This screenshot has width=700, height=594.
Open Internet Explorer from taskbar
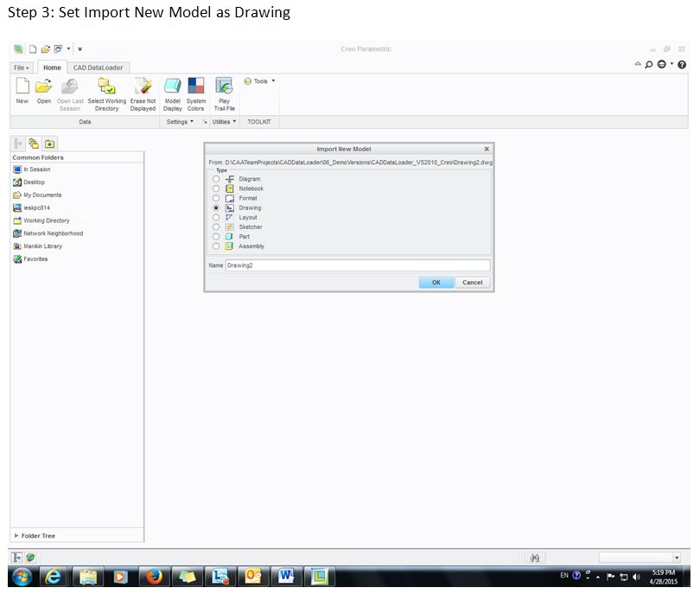click(x=53, y=577)
